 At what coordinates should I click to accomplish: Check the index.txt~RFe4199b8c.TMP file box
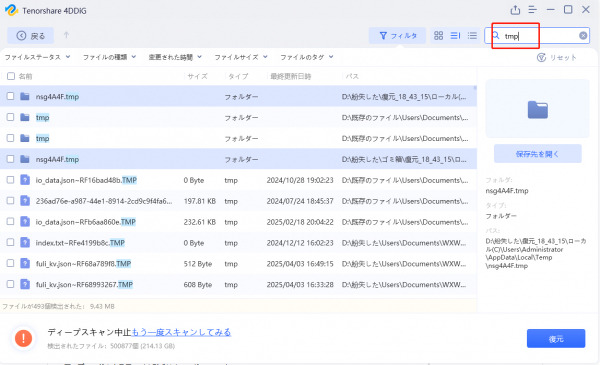(x=11, y=242)
